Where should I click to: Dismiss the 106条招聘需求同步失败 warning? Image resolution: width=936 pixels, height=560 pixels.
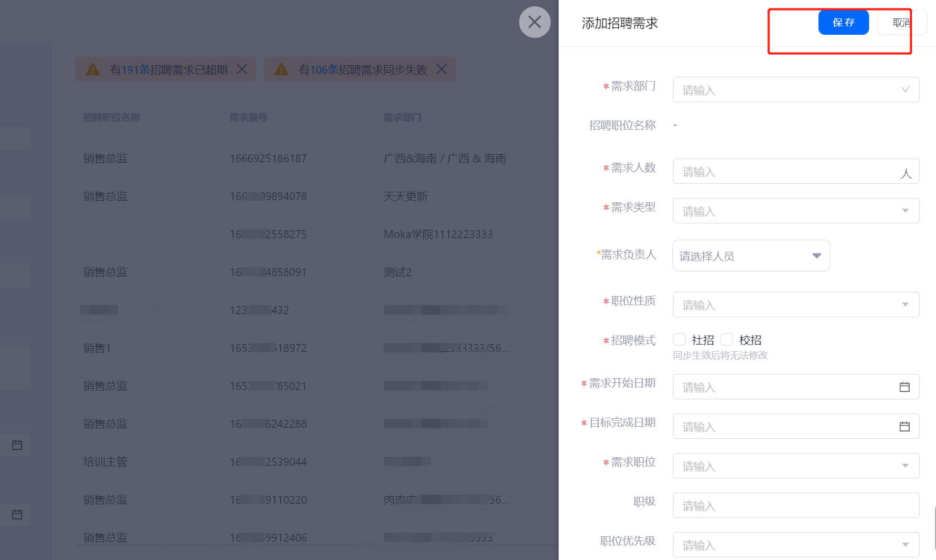click(x=442, y=69)
